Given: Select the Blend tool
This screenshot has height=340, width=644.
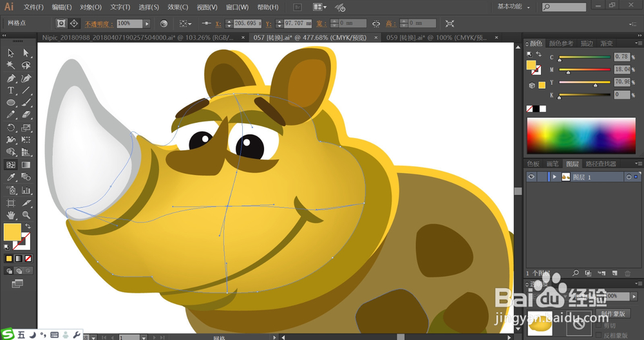Looking at the screenshot, I should point(26,177).
